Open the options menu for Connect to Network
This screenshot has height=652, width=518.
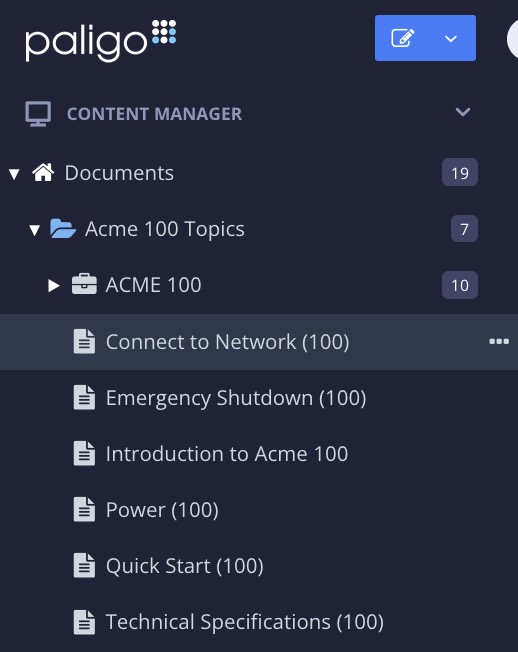(499, 341)
